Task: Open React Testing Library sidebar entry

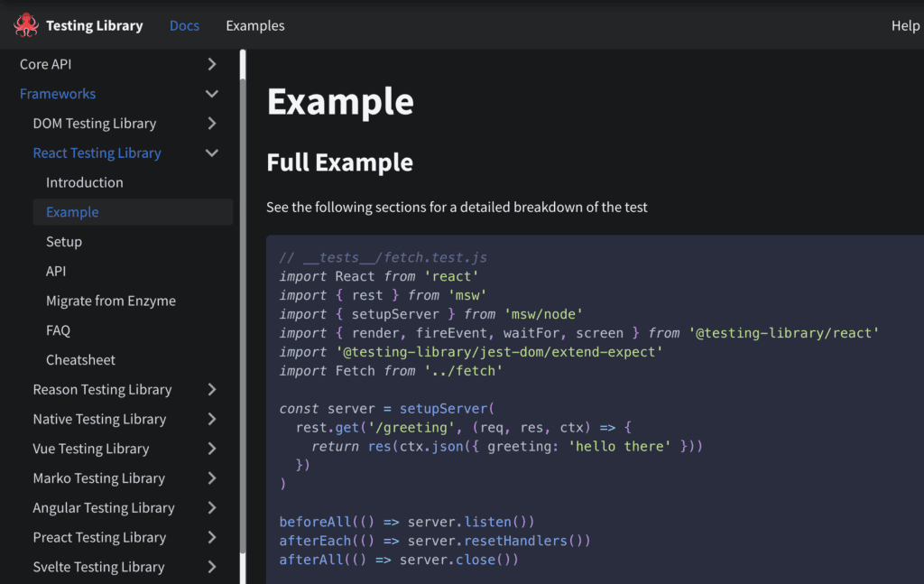Action: 97,153
